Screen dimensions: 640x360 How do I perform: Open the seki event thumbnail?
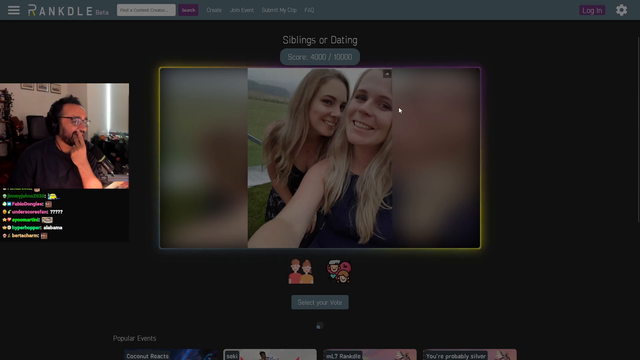(x=270, y=354)
